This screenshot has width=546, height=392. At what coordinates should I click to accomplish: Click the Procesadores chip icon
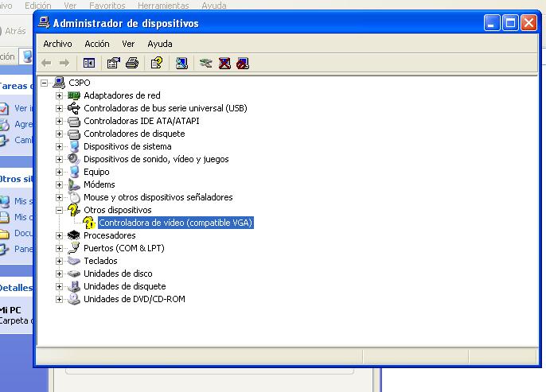click(x=74, y=235)
